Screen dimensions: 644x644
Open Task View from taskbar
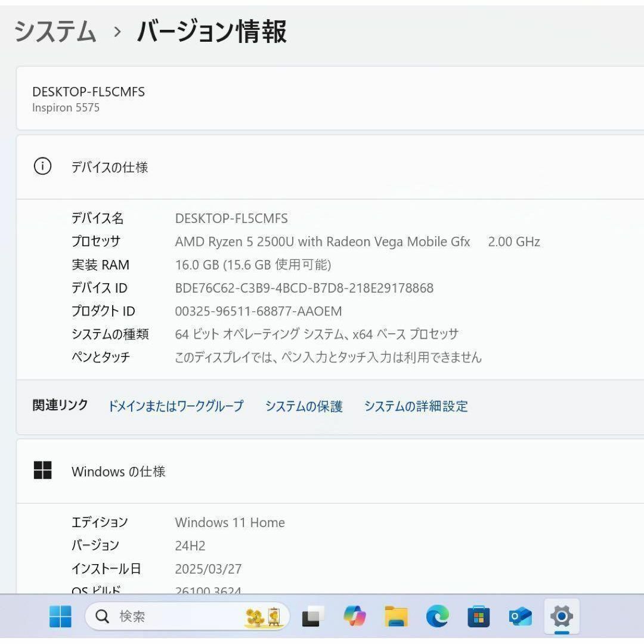tap(312, 616)
